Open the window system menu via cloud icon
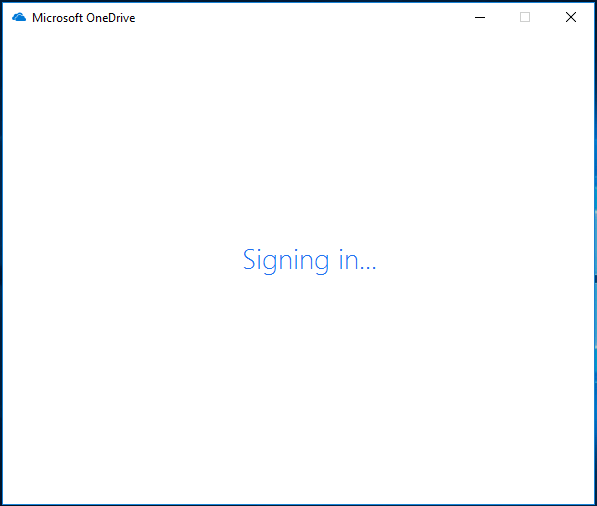Image resolution: width=597 pixels, height=506 pixels. [x=19, y=17]
